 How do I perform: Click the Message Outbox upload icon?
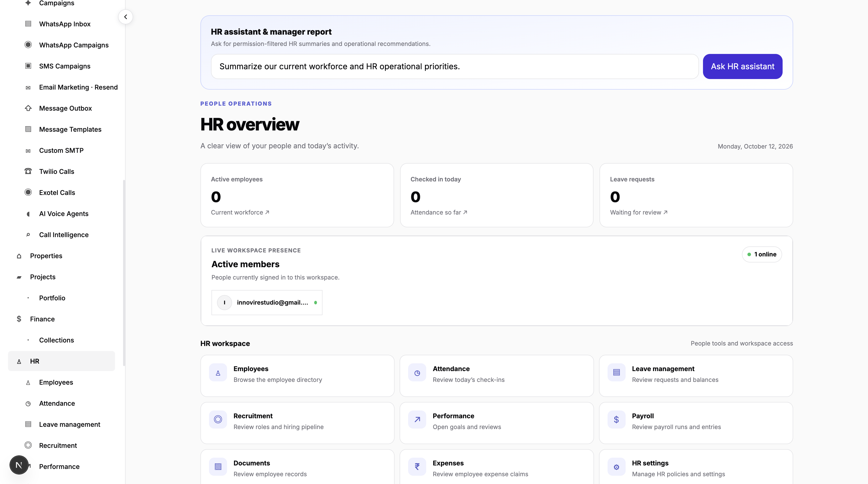pyautogui.click(x=28, y=108)
